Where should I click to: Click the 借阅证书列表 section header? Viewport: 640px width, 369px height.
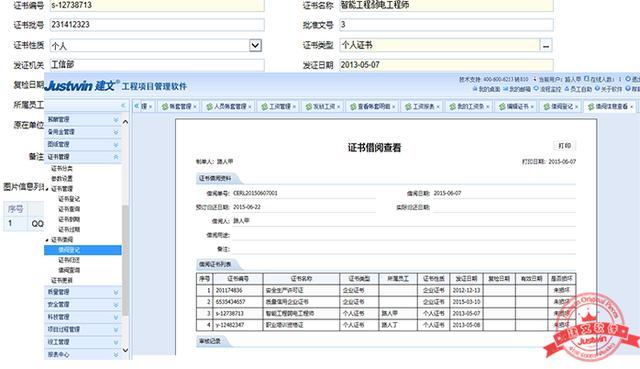(216, 265)
